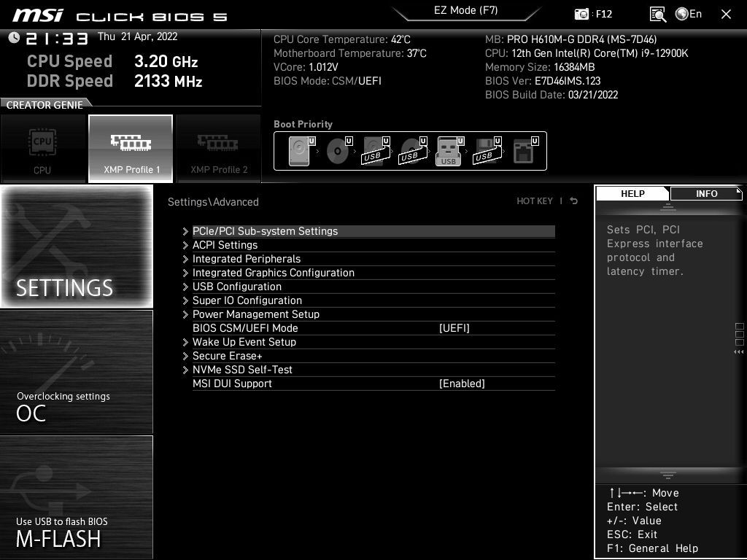Open USB Configuration entry
The width and height of the screenshot is (747, 560).
(373, 287)
